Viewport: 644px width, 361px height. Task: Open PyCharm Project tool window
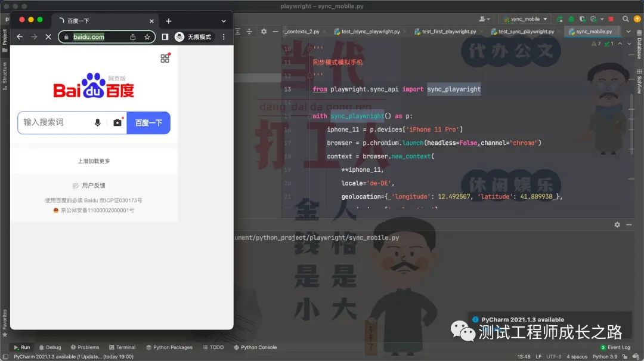point(5,41)
